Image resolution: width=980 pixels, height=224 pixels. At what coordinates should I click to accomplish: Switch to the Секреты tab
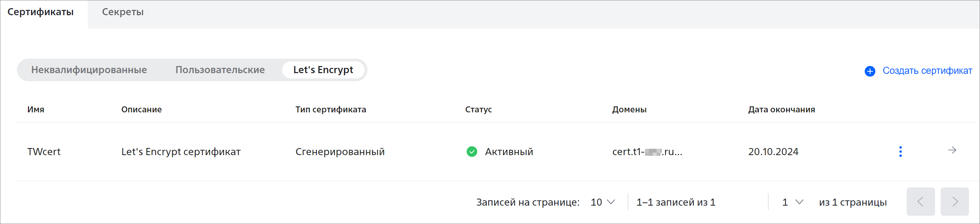pyautogui.click(x=122, y=12)
